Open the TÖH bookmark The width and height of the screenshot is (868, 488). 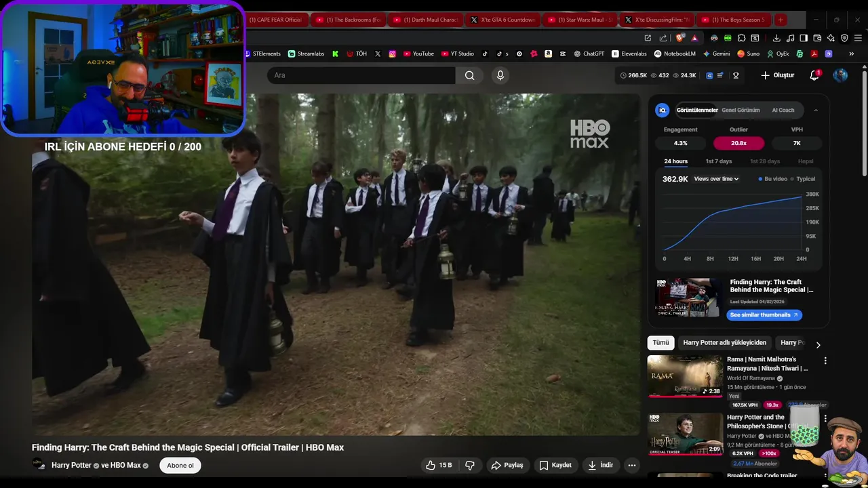(357, 54)
